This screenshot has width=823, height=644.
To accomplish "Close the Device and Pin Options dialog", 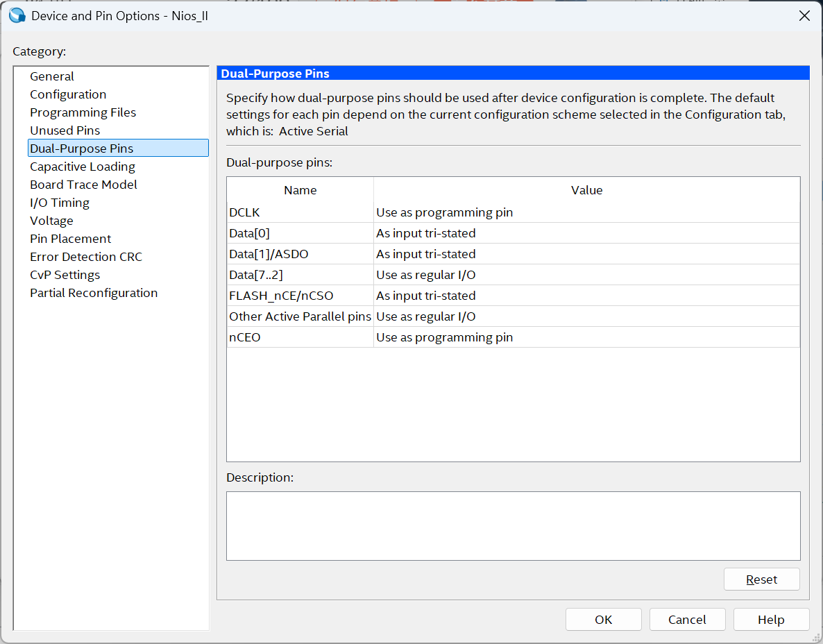I will click(x=804, y=16).
